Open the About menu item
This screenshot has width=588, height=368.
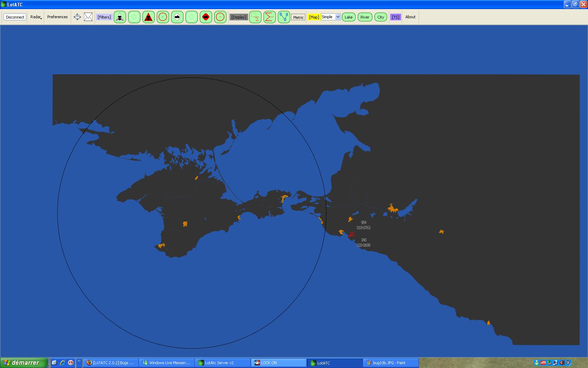(410, 17)
